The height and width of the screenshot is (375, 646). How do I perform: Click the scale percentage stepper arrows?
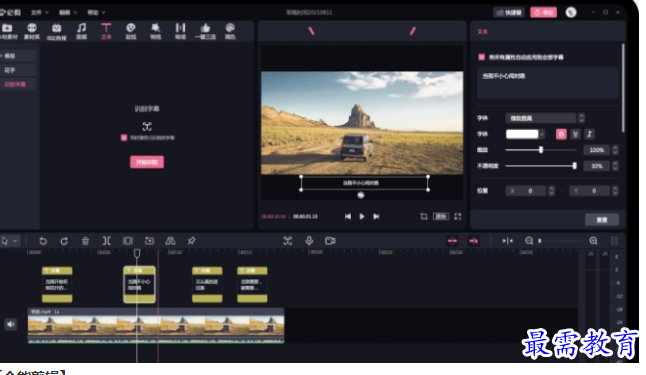pos(616,150)
